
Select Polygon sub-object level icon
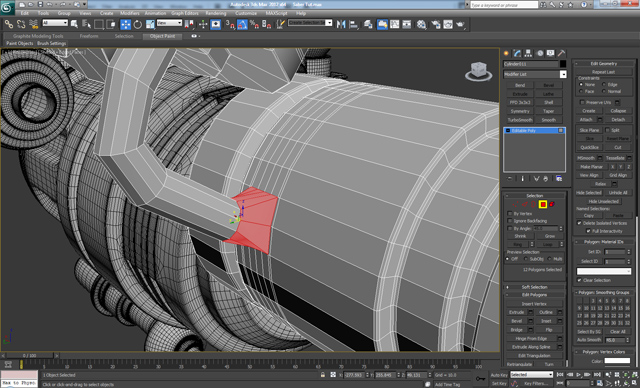(x=543, y=204)
